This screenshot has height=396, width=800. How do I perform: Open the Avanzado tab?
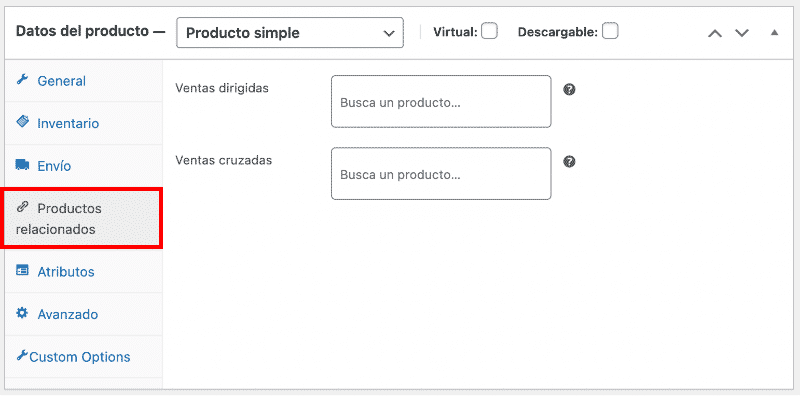(83, 314)
